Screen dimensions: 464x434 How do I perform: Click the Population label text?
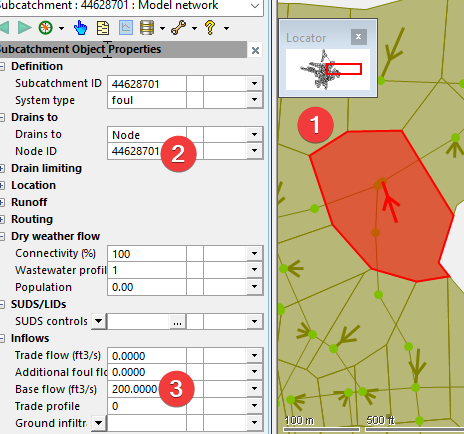pos(43,287)
